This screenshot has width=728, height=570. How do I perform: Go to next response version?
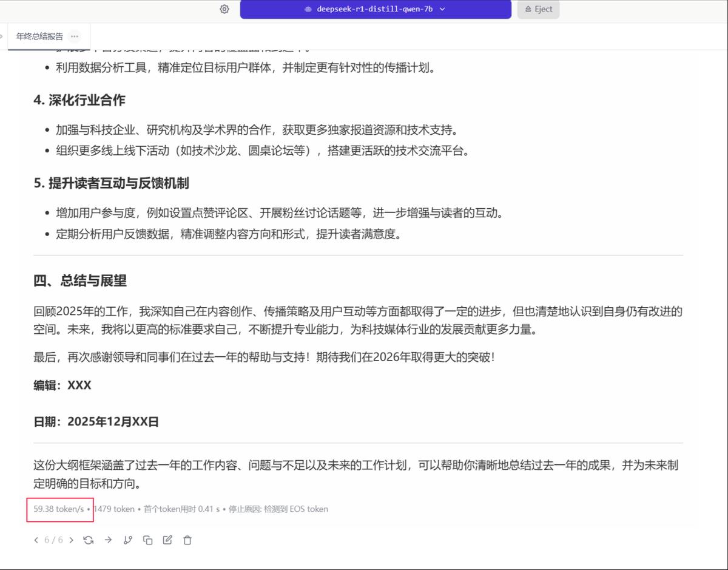point(71,540)
